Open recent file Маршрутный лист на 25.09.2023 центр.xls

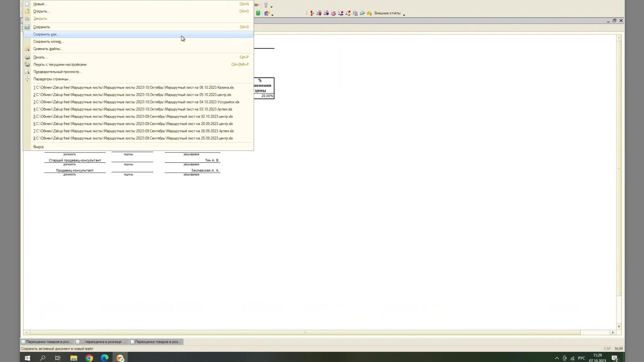[138, 138]
